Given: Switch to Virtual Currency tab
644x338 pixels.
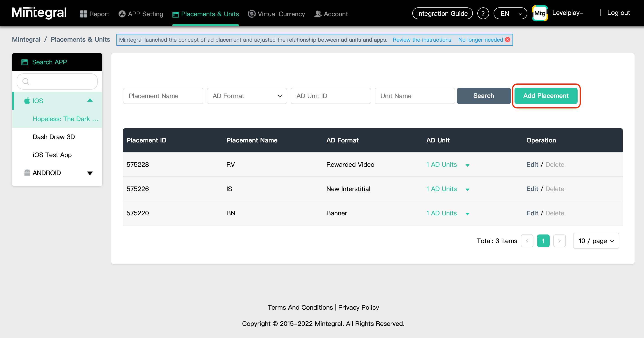Looking at the screenshot, I should [x=276, y=14].
